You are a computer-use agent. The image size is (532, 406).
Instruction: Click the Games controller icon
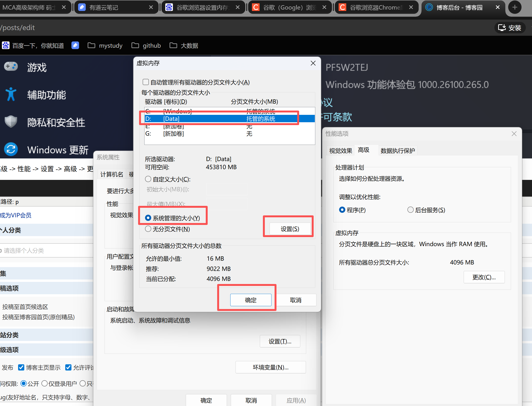11,66
